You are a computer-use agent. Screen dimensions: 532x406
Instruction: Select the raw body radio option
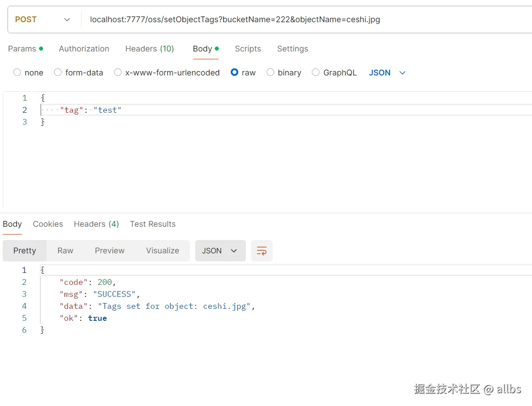[234, 72]
